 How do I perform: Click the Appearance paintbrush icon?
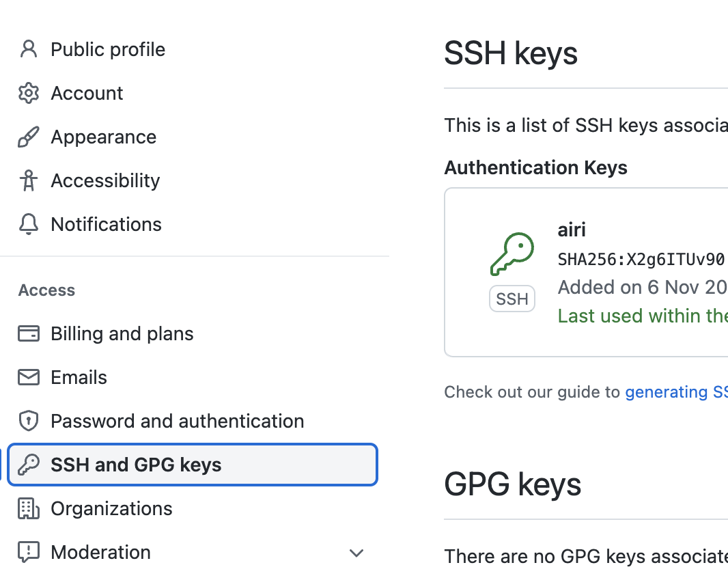coord(28,137)
